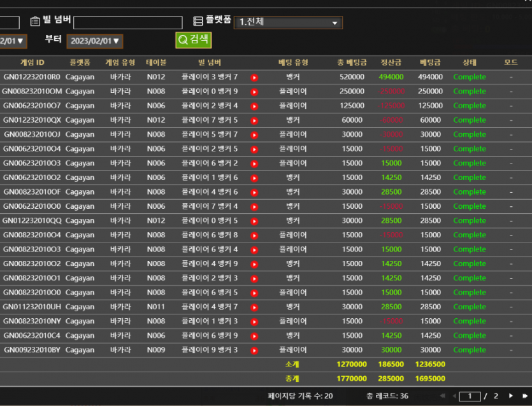This screenshot has width=532, height=406.
Task: Click 페이지당 기록 수: 20 text
Action: pyautogui.click(x=300, y=396)
